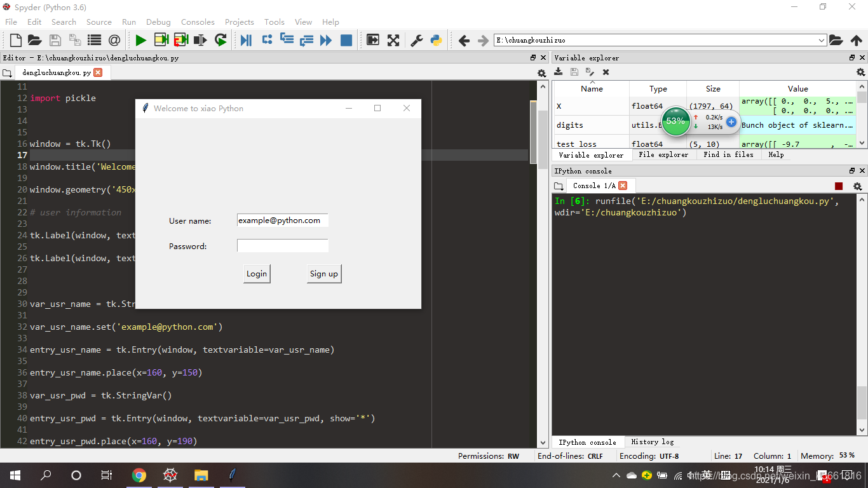This screenshot has height=488, width=868.
Task: Click Login button in Welcome window
Action: click(257, 274)
